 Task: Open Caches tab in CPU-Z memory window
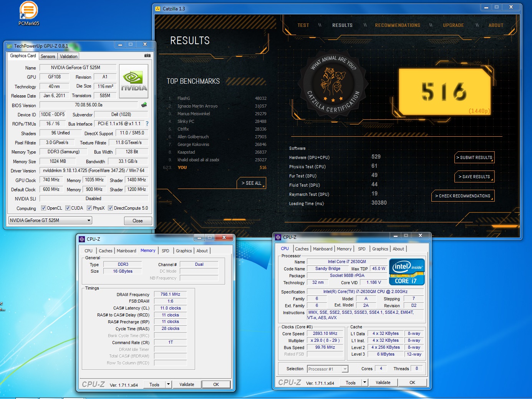point(105,251)
